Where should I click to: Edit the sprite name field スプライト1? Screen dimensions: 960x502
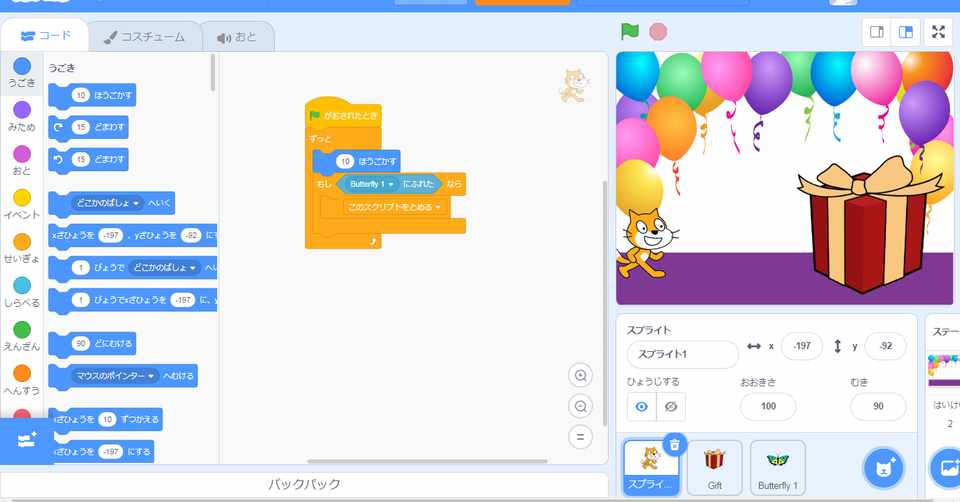click(x=683, y=354)
